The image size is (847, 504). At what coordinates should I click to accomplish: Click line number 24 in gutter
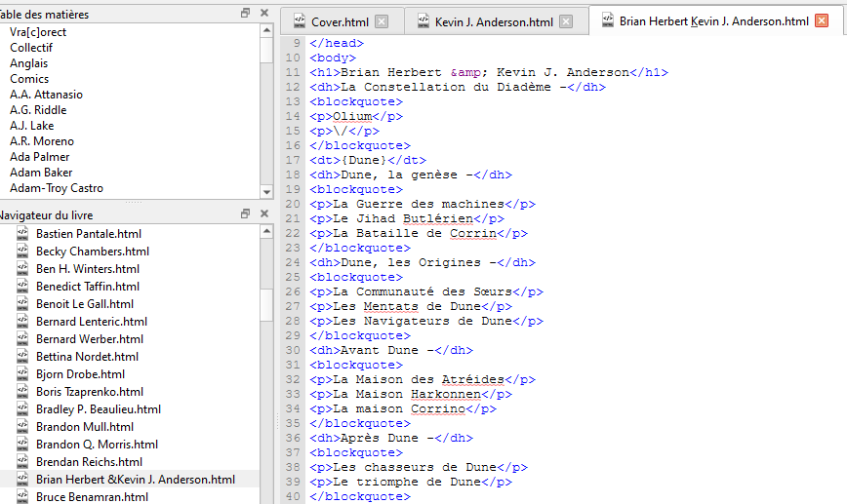click(293, 262)
